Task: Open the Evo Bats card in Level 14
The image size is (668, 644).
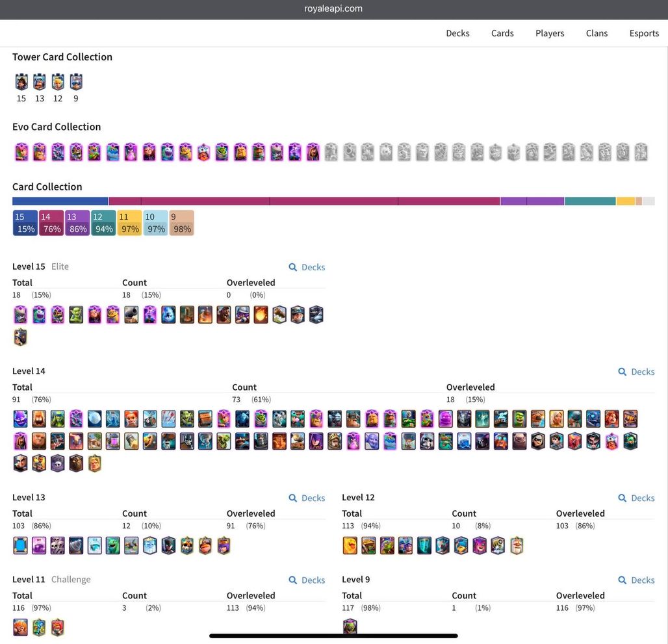Action: click(x=76, y=419)
